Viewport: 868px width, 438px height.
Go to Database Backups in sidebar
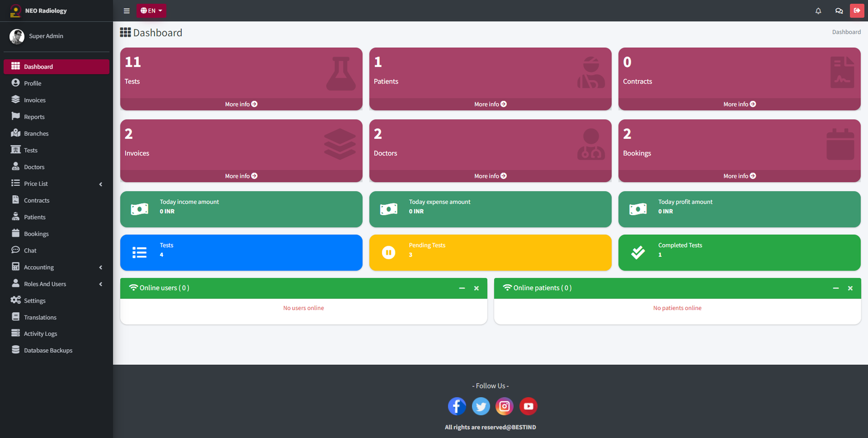[48, 351]
